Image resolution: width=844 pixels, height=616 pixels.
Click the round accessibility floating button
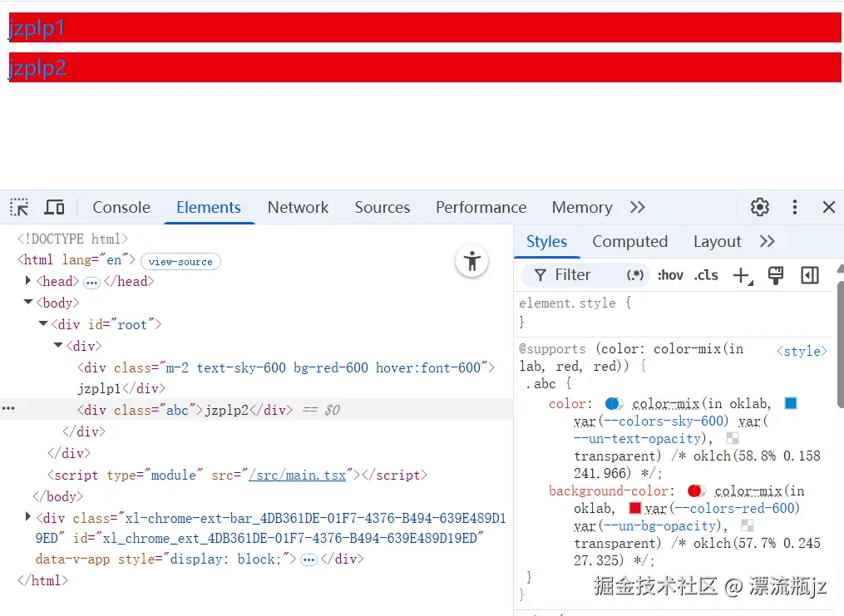point(472,262)
